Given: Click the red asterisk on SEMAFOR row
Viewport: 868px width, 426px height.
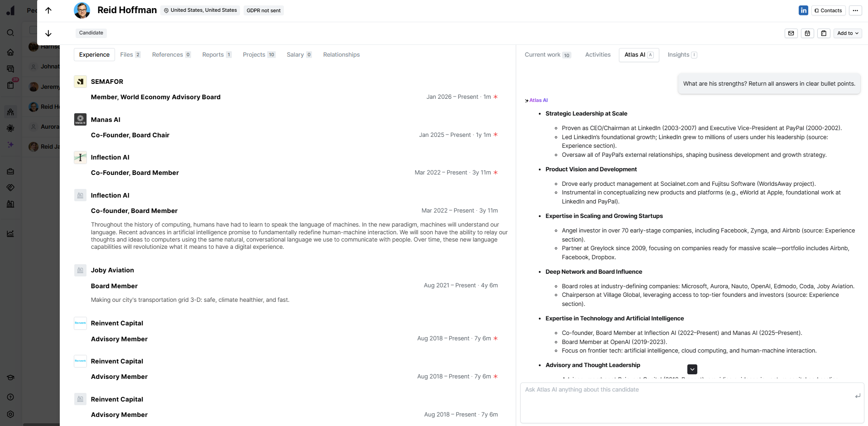Looking at the screenshot, I should click(x=495, y=97).
